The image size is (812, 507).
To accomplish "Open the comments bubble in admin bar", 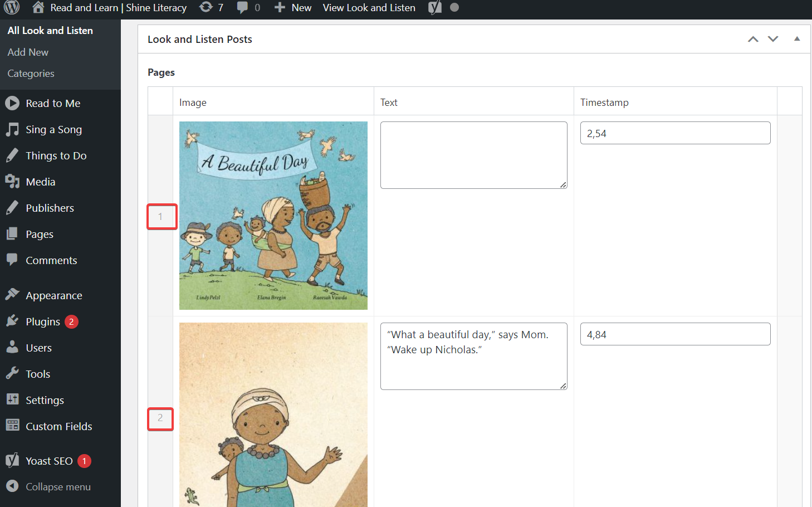I will click(x=248, y=7).
